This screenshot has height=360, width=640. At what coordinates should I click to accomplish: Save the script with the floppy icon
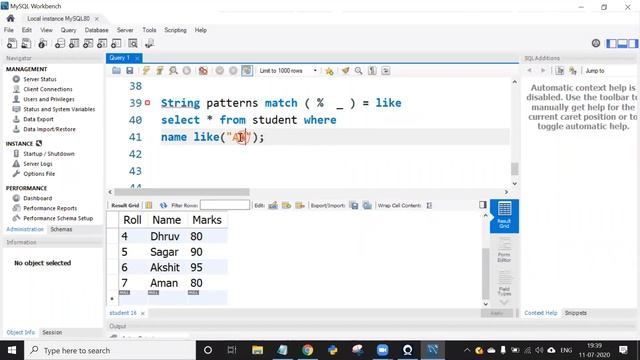coord(130,71)
